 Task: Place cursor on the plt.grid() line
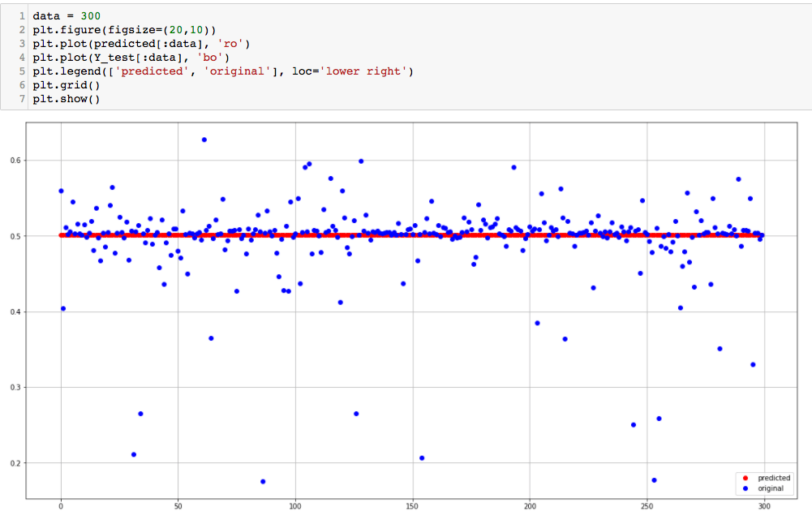pyautogui.click(x=67, y=85)
